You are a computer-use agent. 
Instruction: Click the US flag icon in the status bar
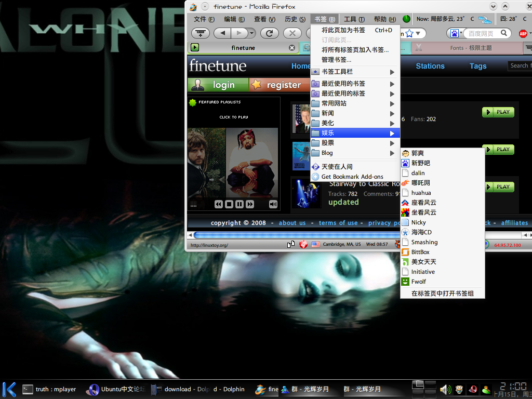[316, 244]
